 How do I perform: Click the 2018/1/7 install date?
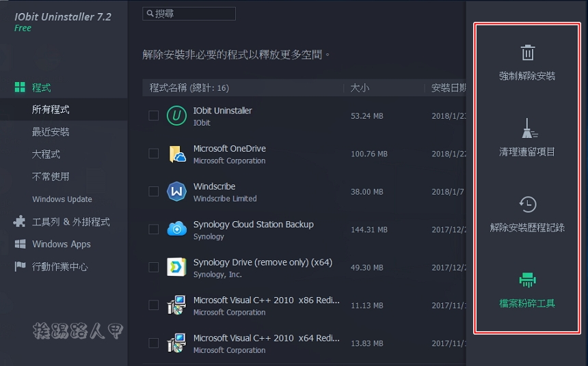coord(448,192)
